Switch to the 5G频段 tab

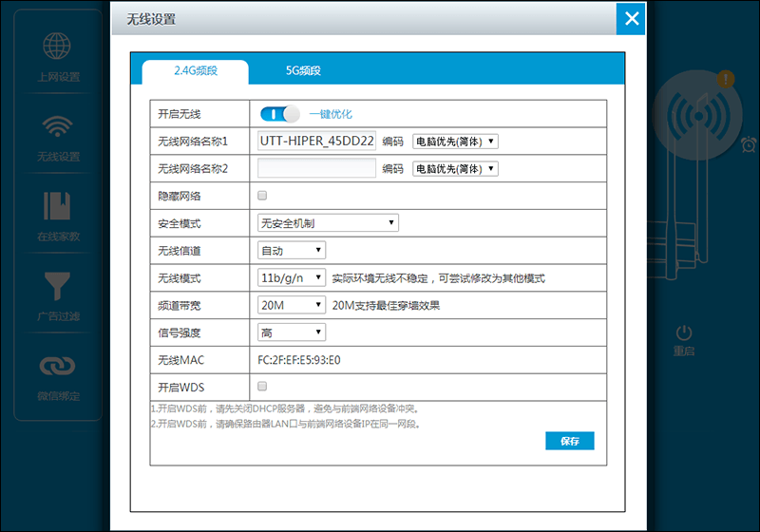click(303, 70)
